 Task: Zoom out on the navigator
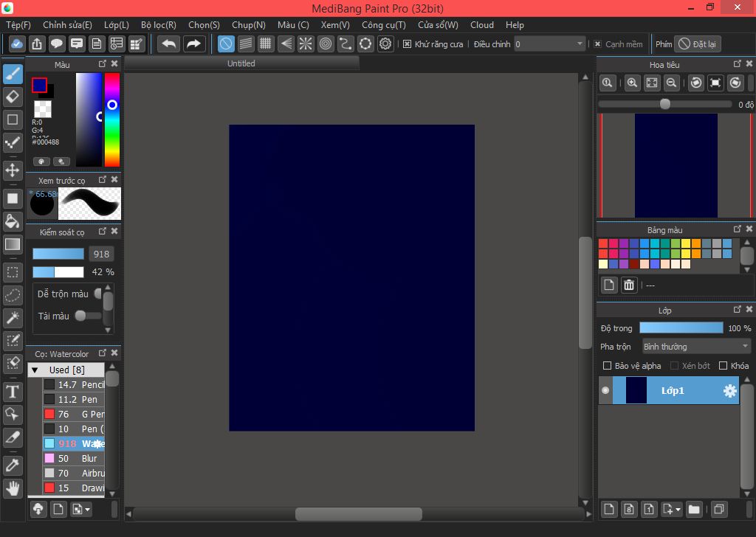point(671,83)
